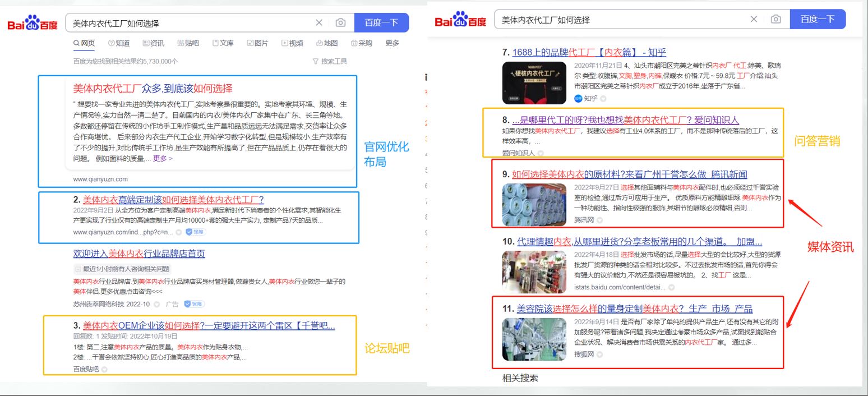Image resolution: width=868 pixels, height=396 pixels.
Task: Click into the right page search input field
Action: coord(617,20)
